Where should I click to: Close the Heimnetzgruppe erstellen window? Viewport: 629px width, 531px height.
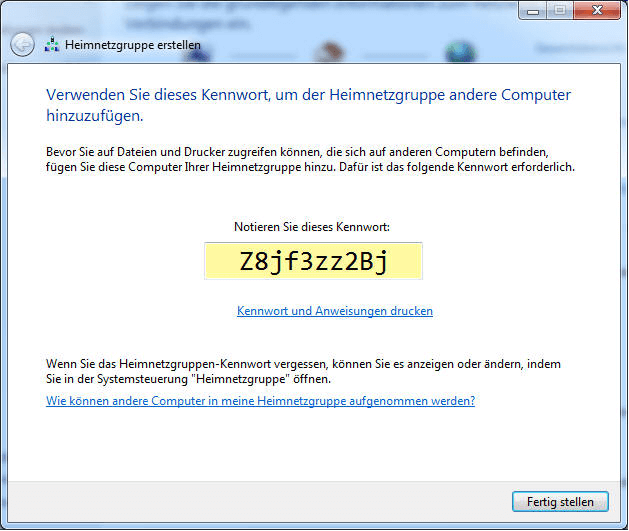click(x=597, y=10)
